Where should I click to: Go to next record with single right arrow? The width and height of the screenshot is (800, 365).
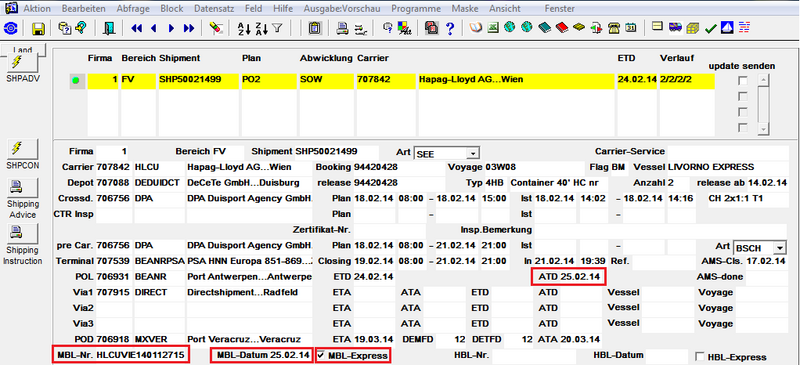pyautogui.click(x=171, y=29)
